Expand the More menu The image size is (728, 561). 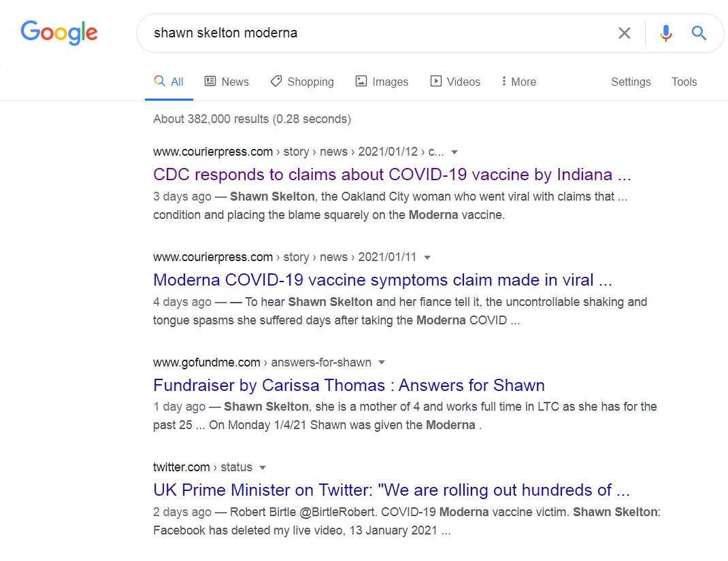pyautogui.click(x=518, y=82)
